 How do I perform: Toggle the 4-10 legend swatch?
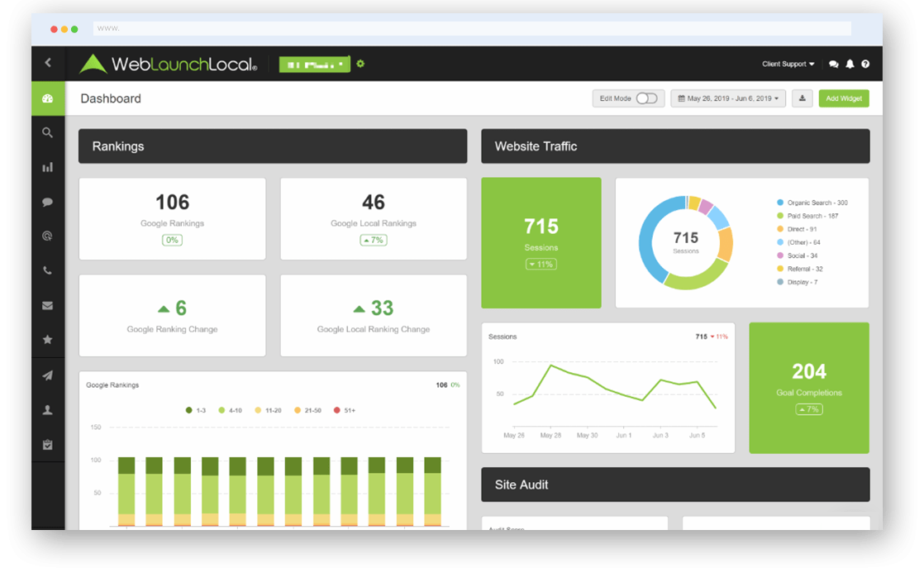(221, 410)
